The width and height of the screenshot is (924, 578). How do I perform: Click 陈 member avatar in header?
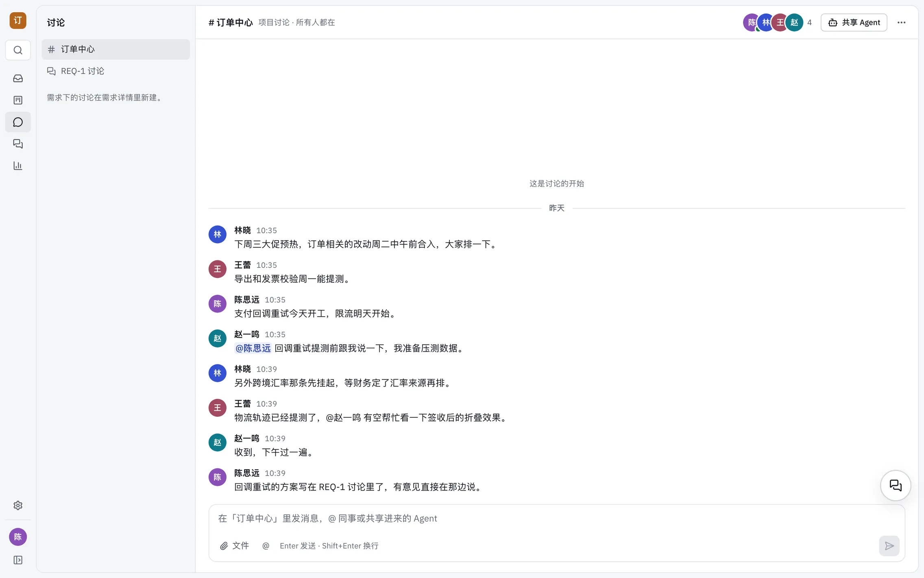click(x=752, y=22)
